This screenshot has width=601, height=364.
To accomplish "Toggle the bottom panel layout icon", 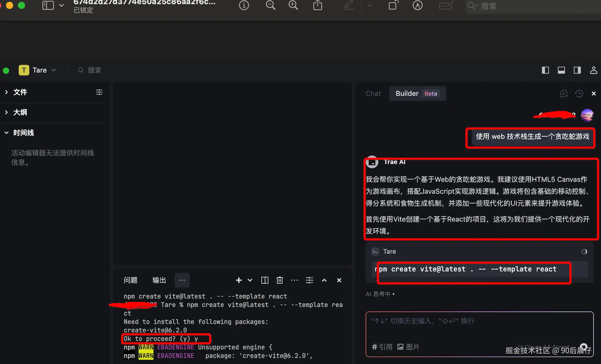I will pos(561,70).
